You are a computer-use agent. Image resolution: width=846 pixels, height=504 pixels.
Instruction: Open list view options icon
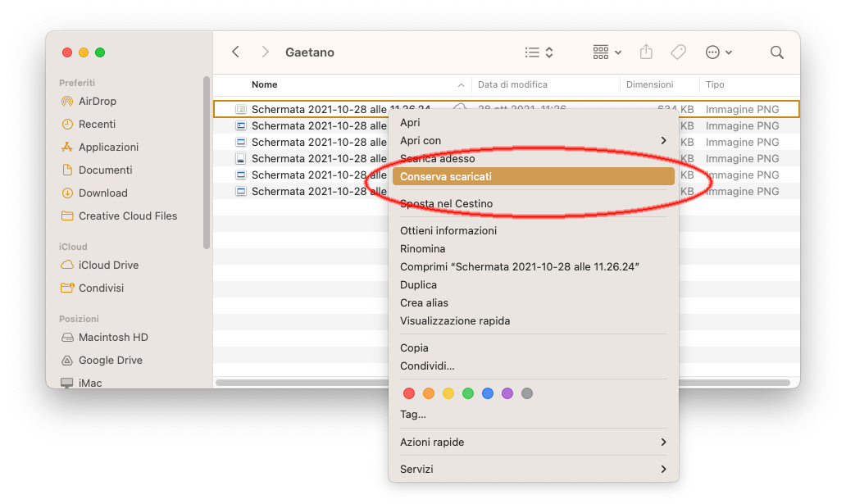coord(539,52)
